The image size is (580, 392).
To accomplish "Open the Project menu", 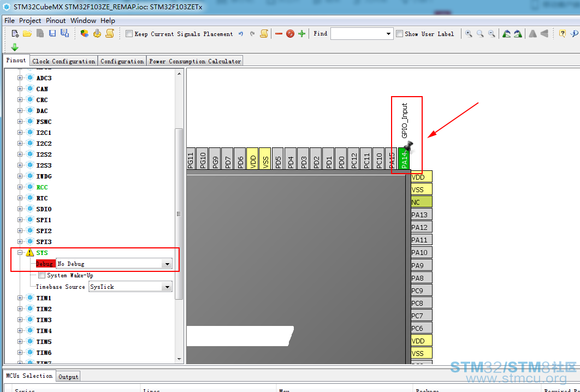I will [x=30, y=20].
